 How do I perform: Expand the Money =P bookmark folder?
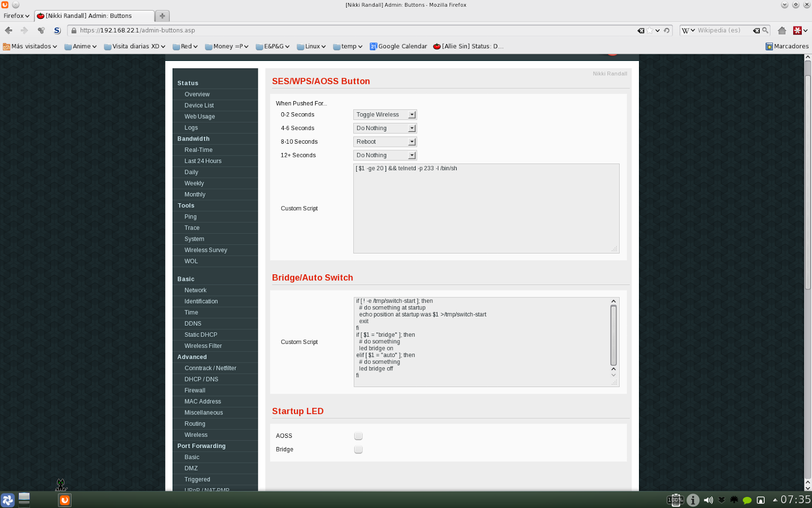tap(226, 46)
